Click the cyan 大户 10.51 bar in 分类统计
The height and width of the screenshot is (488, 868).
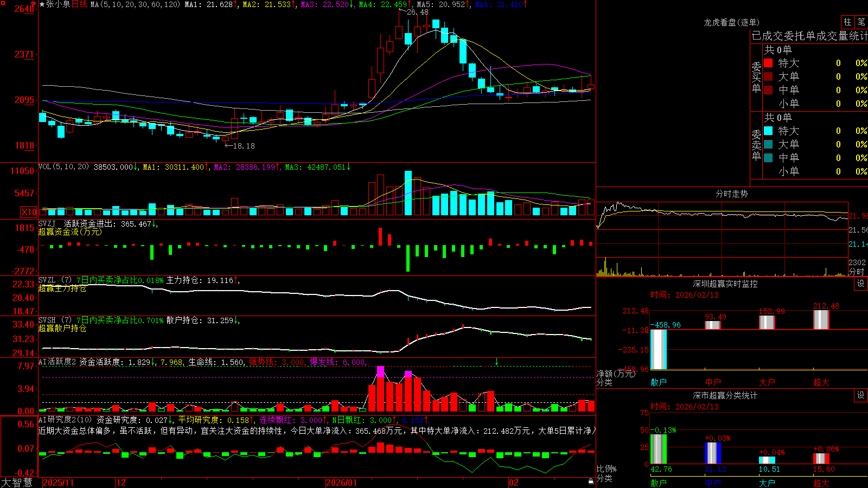coord(767,460)
